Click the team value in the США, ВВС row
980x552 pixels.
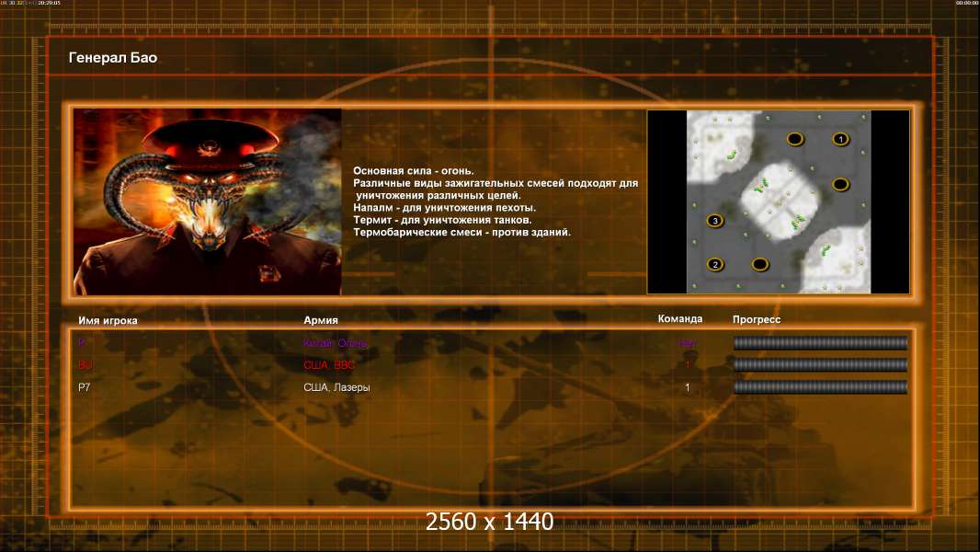(x=688, y=365)
